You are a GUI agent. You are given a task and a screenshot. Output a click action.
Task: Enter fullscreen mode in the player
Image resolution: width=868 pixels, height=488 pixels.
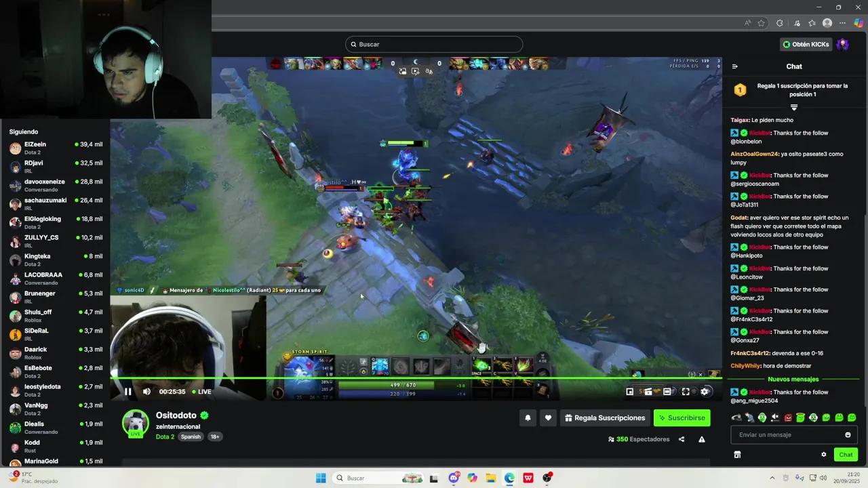tap(686, 392)
